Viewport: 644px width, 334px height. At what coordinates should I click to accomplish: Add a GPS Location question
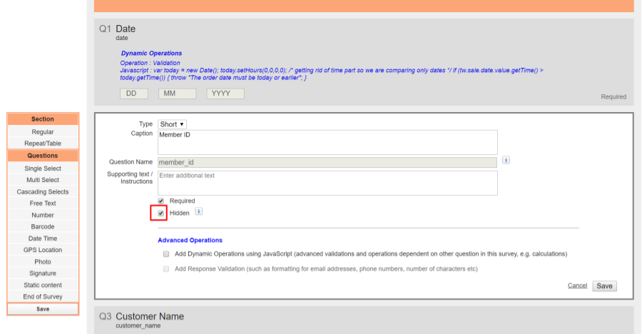point(43,250)
